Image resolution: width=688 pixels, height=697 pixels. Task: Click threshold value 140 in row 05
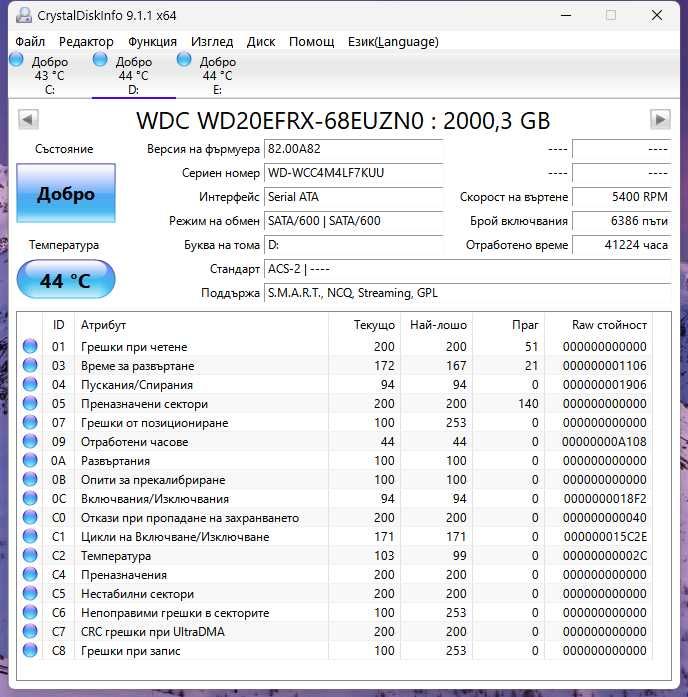(528, 404)
